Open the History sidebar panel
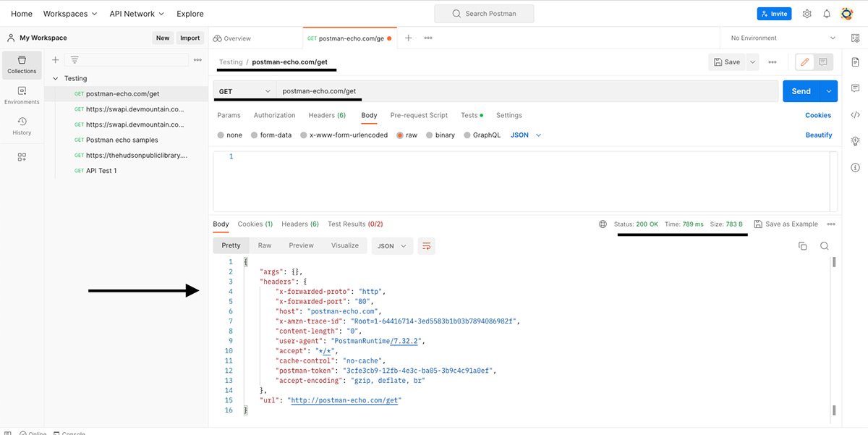This screenshot has height=435, width=868. (22, 126)
